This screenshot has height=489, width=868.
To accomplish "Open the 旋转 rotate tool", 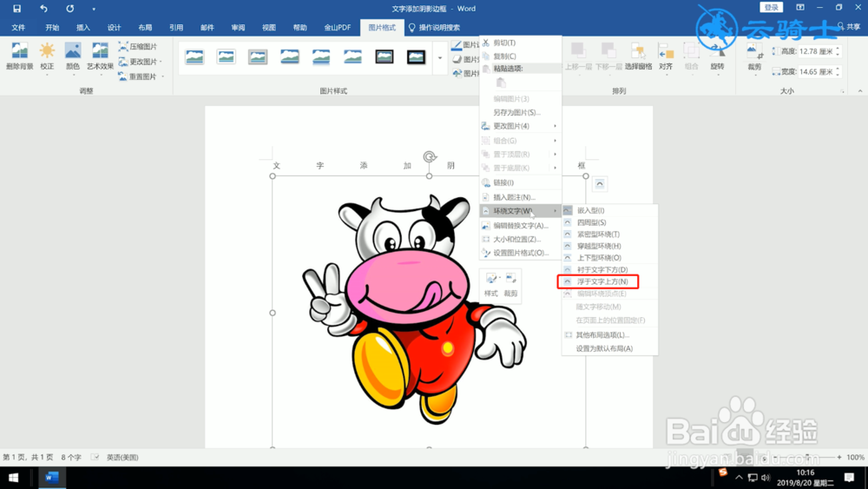I will [x=718, y=57].
